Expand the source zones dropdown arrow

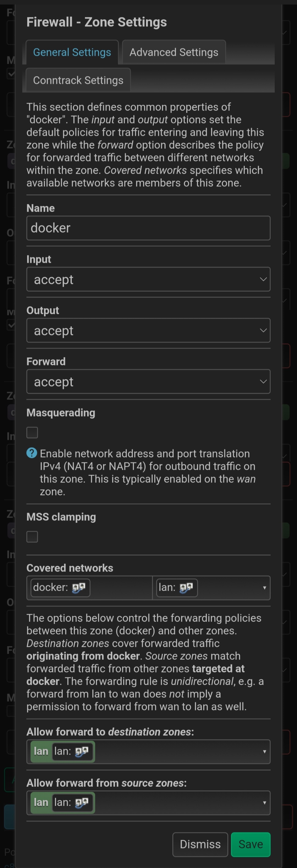pos(264,803)
